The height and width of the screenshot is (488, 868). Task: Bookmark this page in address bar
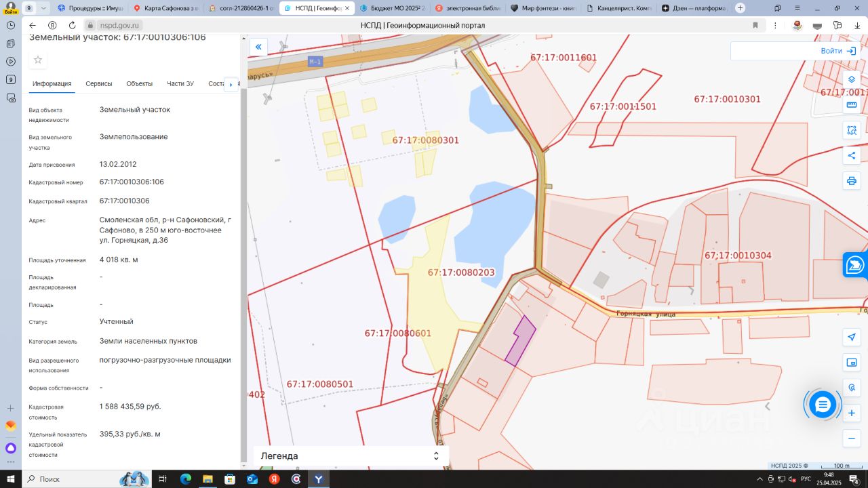(x=755, y=25)
